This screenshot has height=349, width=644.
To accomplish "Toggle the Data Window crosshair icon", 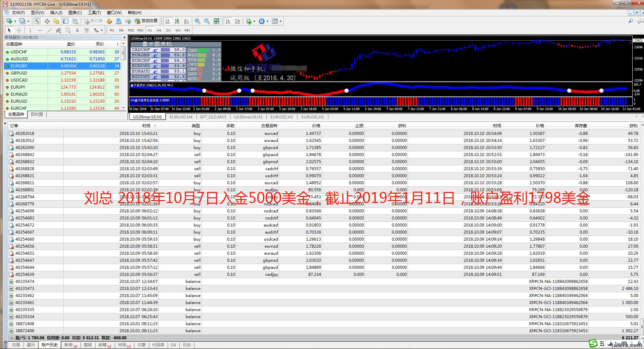I will coord(47,21).
